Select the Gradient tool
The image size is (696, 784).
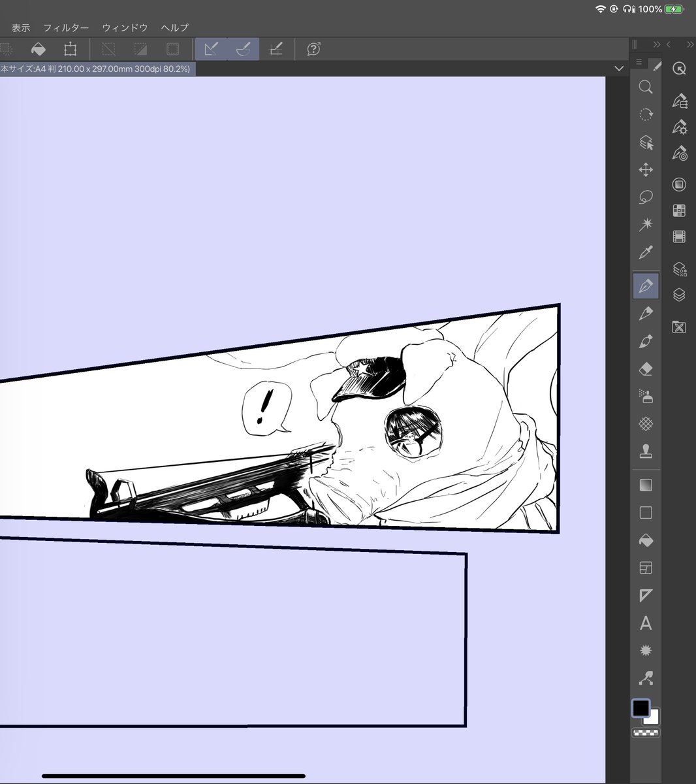pos(646,485)
